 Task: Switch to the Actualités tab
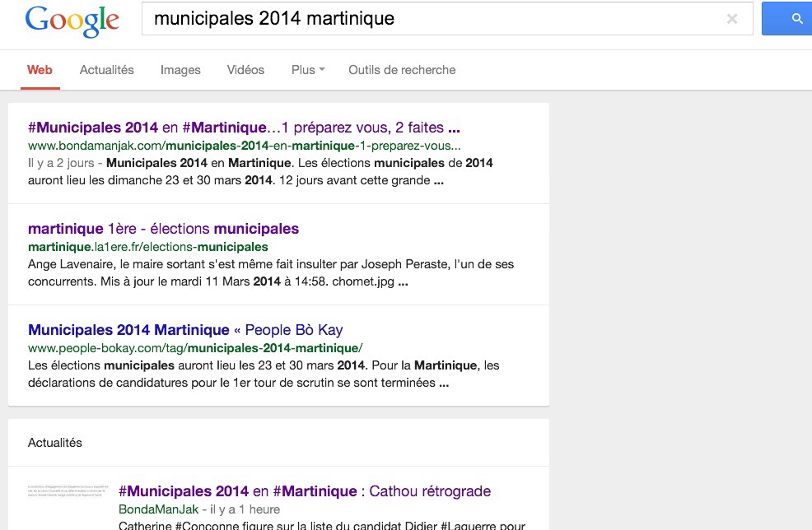107,70
